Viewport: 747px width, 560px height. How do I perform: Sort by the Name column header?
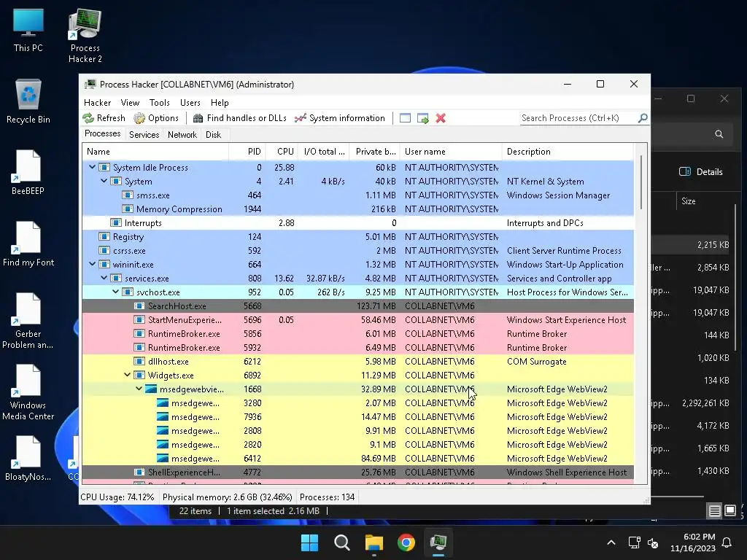point(155,152)
